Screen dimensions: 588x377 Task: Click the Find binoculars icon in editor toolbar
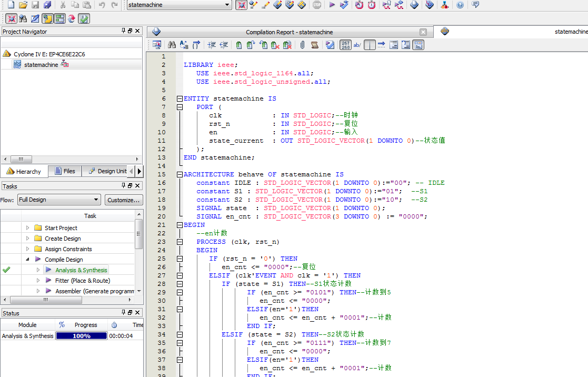(172, 45)
